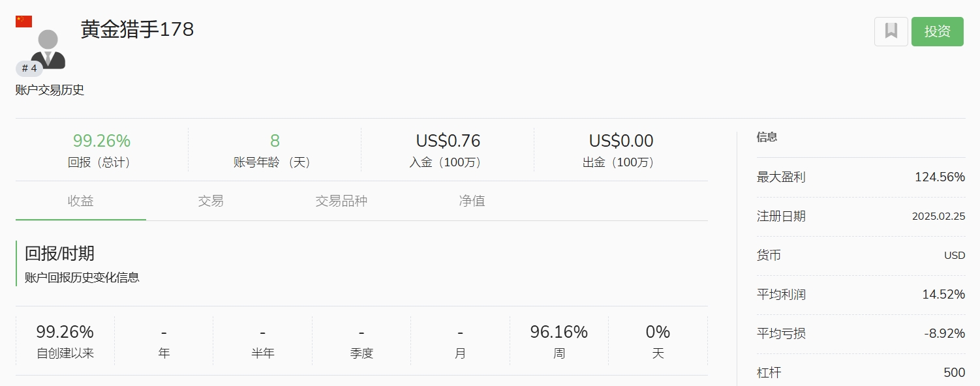The height and width of the screenshot is (386, 980).
Task: Open the 净值 tab
Action: tap(472, 201)
